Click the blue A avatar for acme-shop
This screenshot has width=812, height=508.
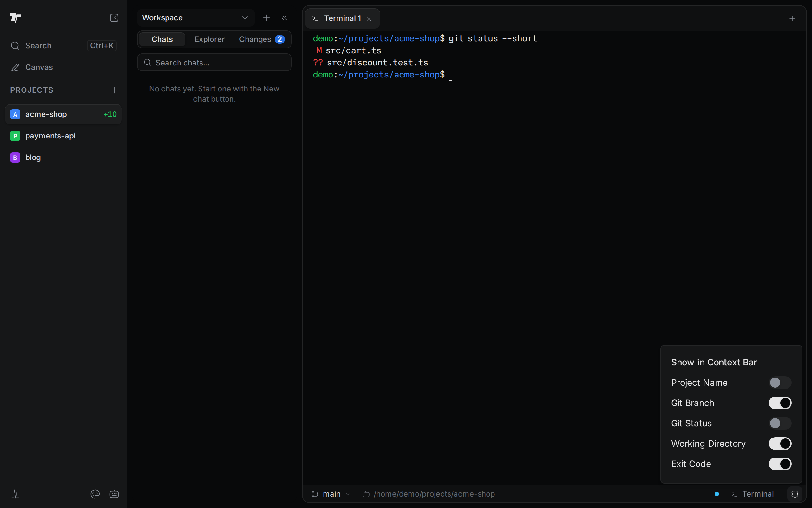15,114
